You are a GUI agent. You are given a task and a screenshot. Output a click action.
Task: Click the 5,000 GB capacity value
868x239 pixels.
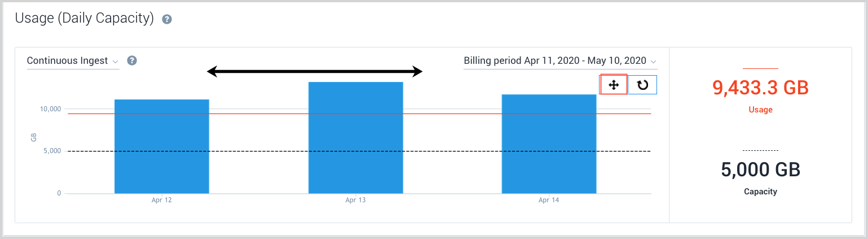pyautogui.click(x=760, y=170)
